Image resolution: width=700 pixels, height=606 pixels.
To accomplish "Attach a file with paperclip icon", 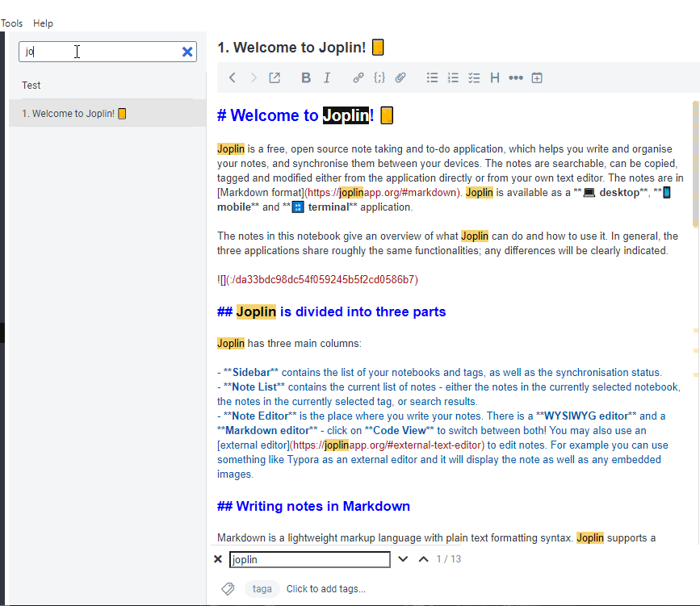I will 400,77.
